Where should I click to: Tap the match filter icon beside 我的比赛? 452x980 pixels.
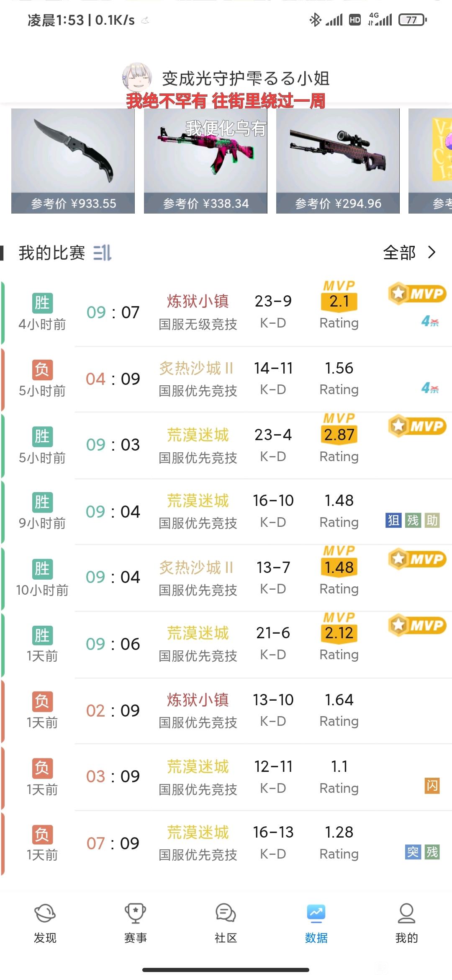point(102,253)
